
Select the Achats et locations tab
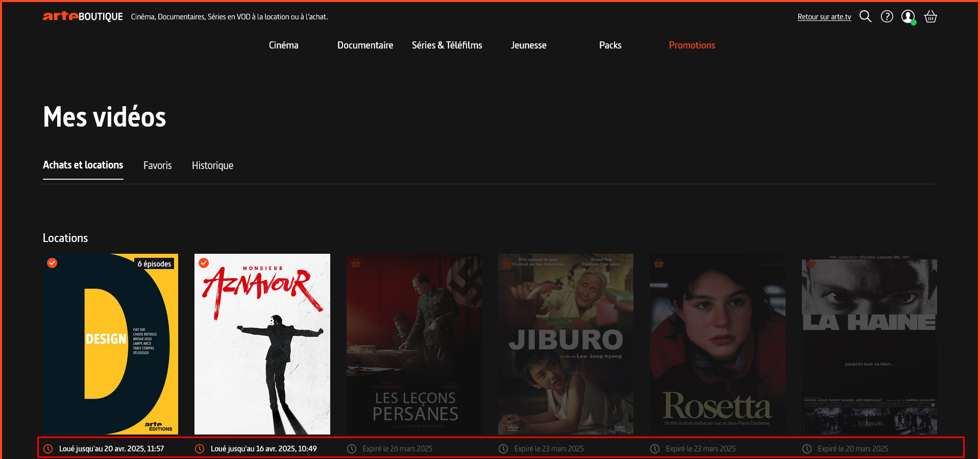click(83, 165)
